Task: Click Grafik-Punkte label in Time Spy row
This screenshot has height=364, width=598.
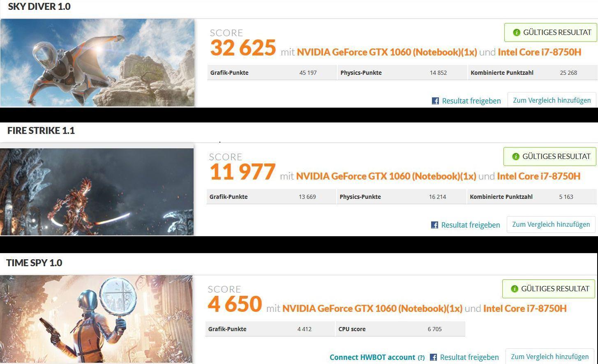Action: tap(227, 329)
